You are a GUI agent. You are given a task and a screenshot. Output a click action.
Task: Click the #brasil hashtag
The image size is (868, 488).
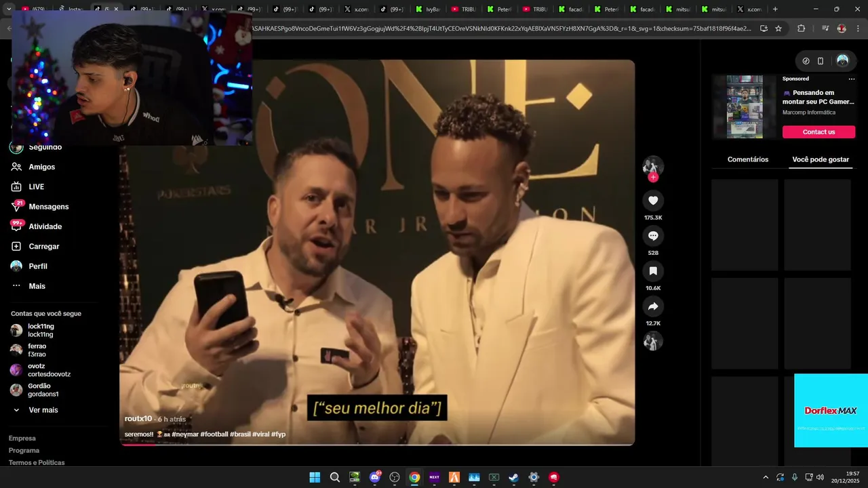[240, 434]
